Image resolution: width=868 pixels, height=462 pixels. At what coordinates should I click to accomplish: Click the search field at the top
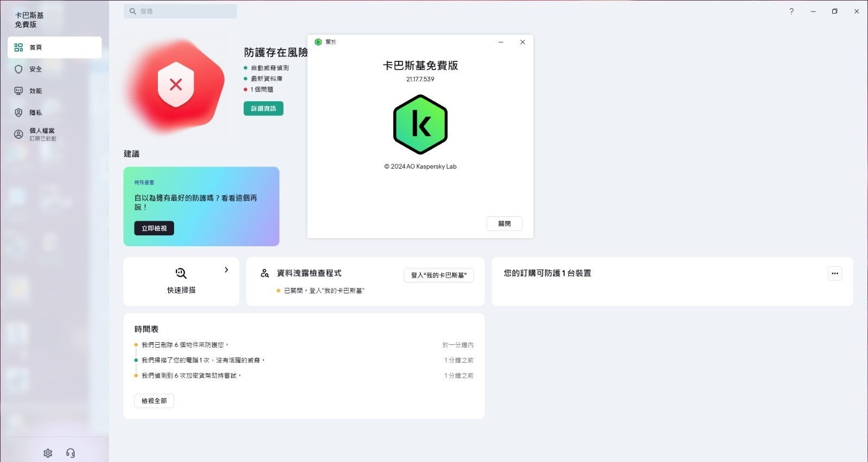point(180,11)
